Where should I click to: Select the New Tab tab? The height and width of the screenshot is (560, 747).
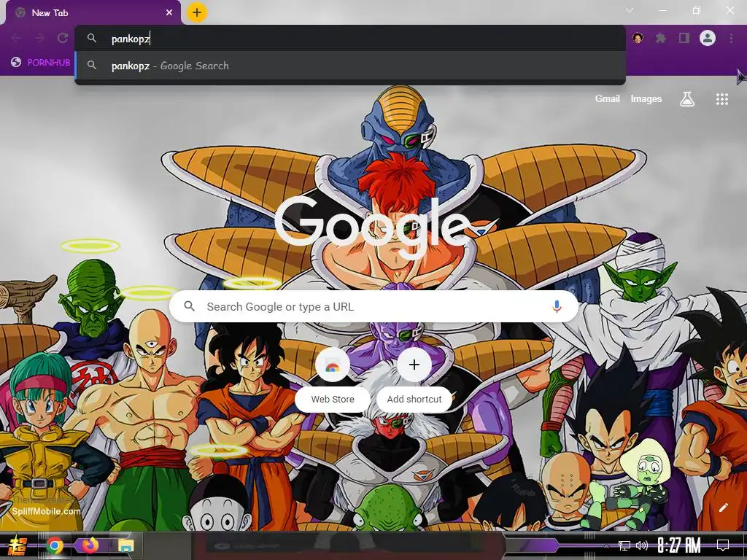[93, 13]
